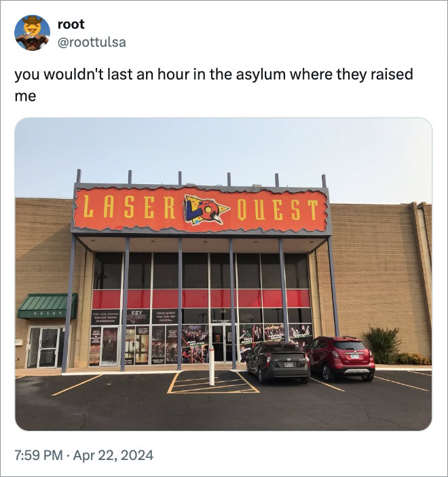This screenshot has width=448, height=477.
Task: Click the Key Quest poster in window
Action: point(138,317)
